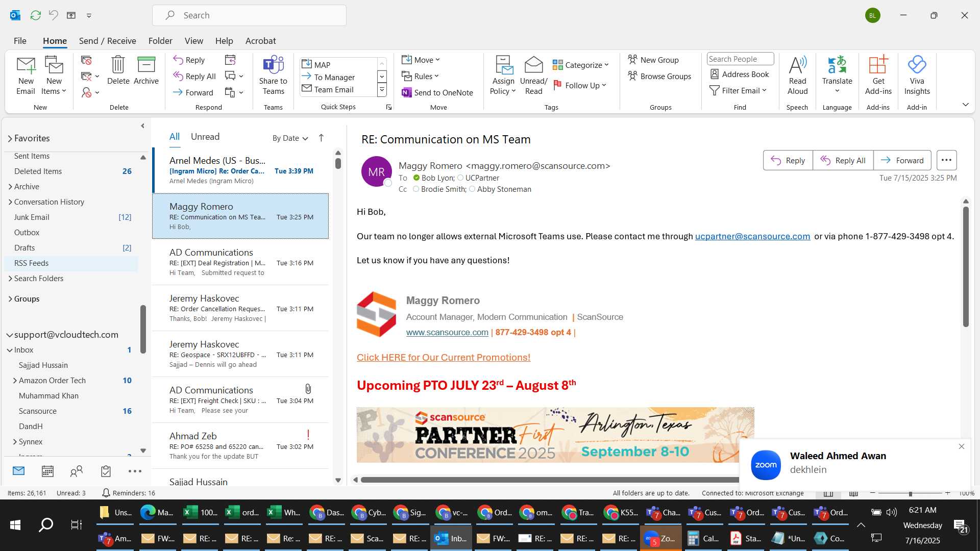Archive the selected message
Image resolution: width=980 pixels, height=551 pixels.
tap(146, 70)
